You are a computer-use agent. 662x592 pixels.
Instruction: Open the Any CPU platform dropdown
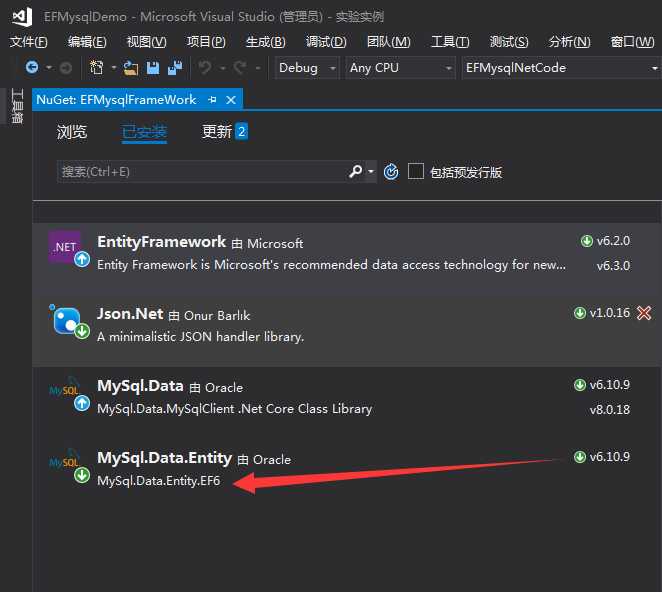pyautogui.click(x=400, y=68)
